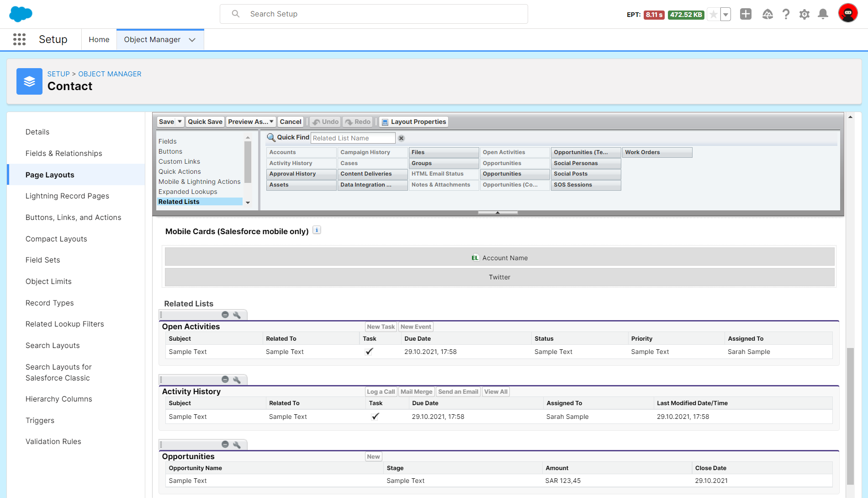Click info icon next to Mobile Cards
The image size is (868, 498).
click(317, 230)
